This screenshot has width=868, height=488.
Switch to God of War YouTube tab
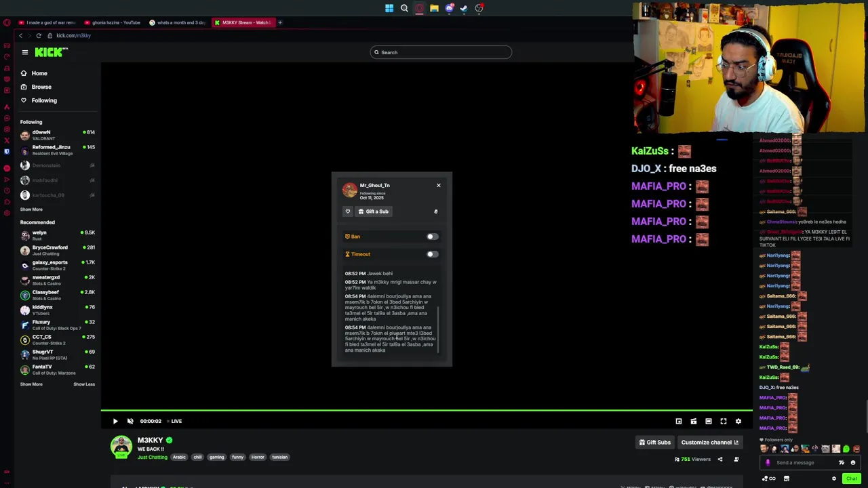[47, 22]
